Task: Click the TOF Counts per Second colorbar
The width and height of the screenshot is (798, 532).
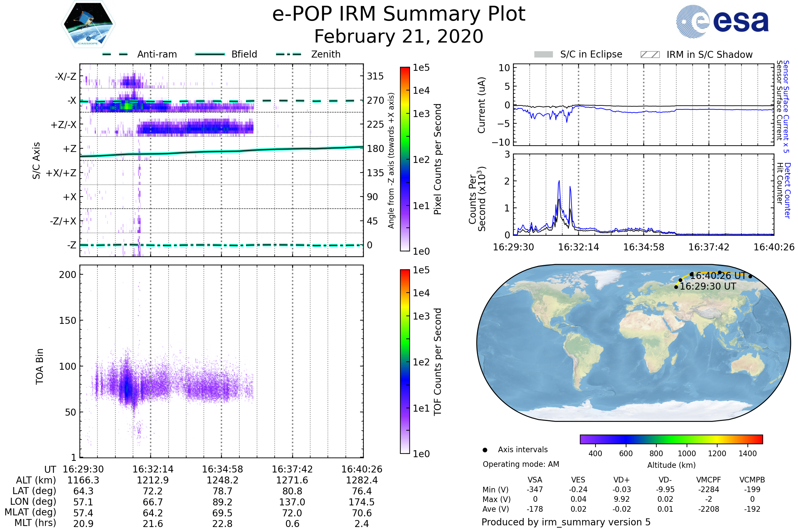Action: (x=405, y=362)
